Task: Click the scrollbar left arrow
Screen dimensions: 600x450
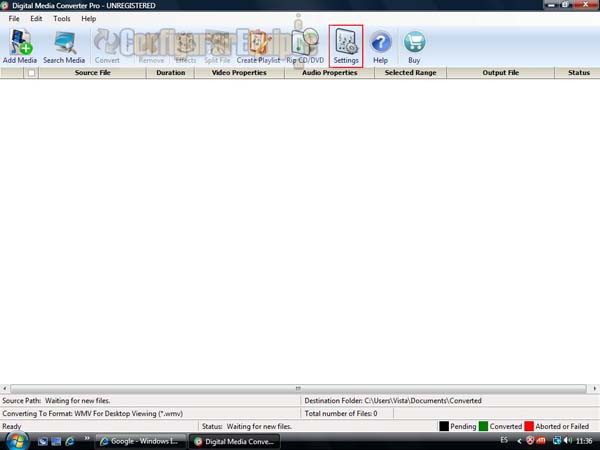Action: (x=5, y=388)
